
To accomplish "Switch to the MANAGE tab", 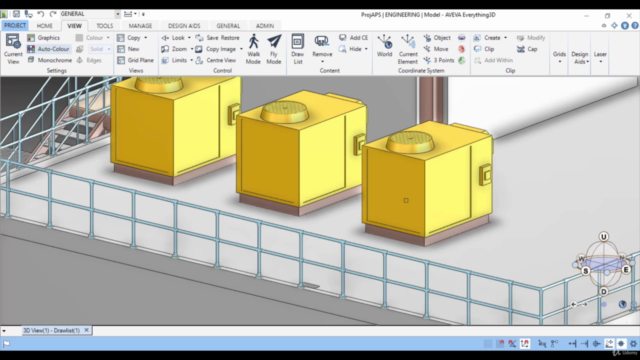I will pyautogui.click(x=140, y=26).
